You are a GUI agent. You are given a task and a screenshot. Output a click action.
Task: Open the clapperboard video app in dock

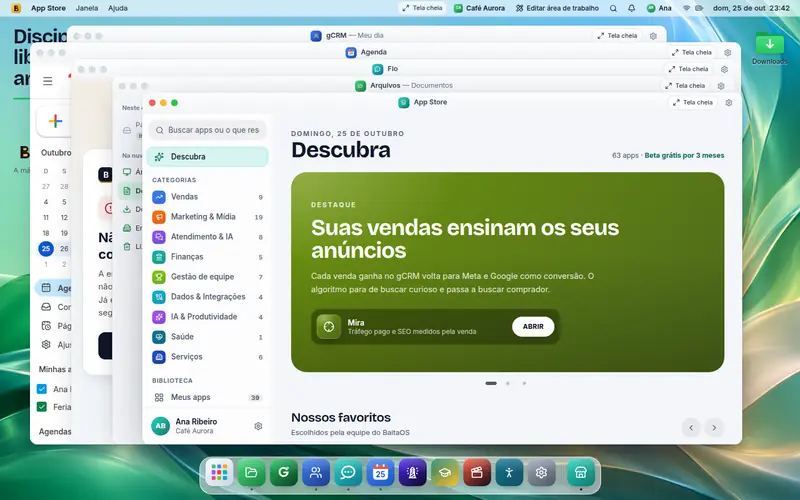coord(477,472)
